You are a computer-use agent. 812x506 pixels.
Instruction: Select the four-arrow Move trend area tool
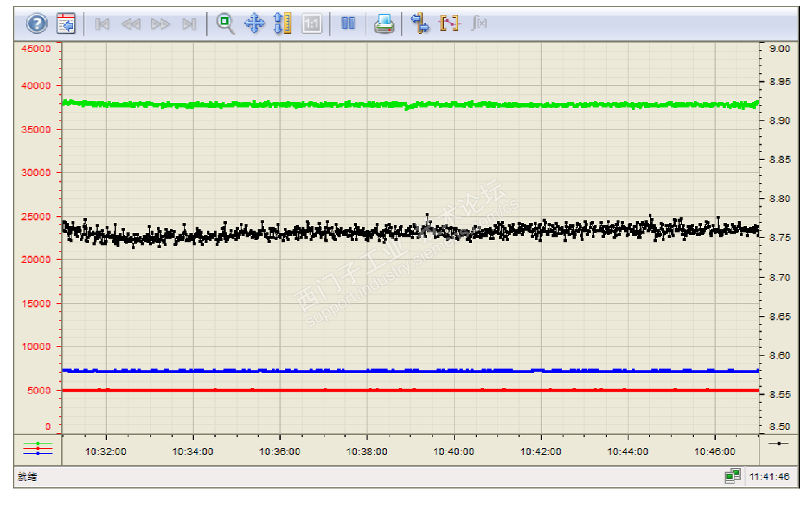254,24
